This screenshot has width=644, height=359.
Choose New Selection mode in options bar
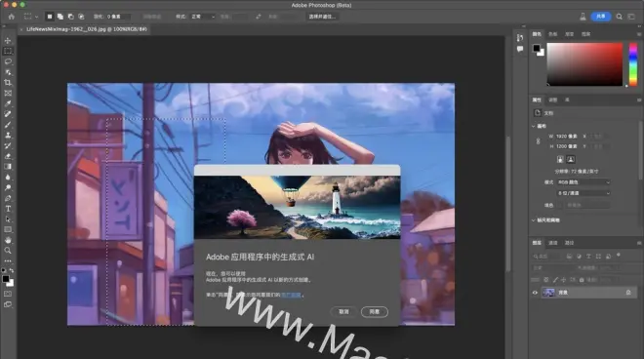tap(50, 17)
